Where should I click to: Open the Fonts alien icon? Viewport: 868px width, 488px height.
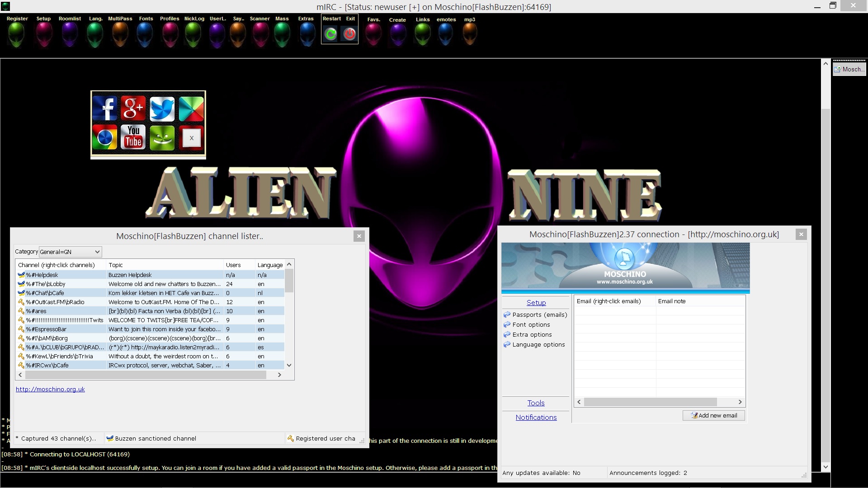[x=145, y=34]
